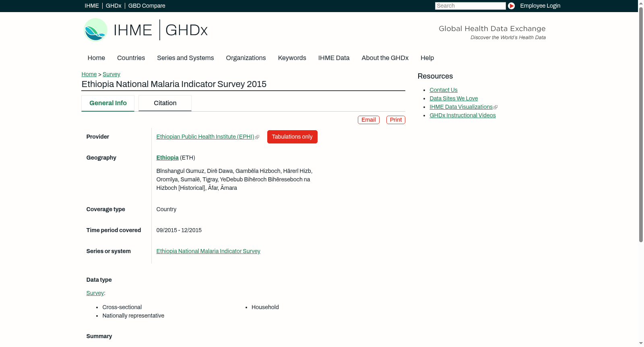Open Contact Us in Resources
Screen dimensions: 644x347
[x=444, y=90]
